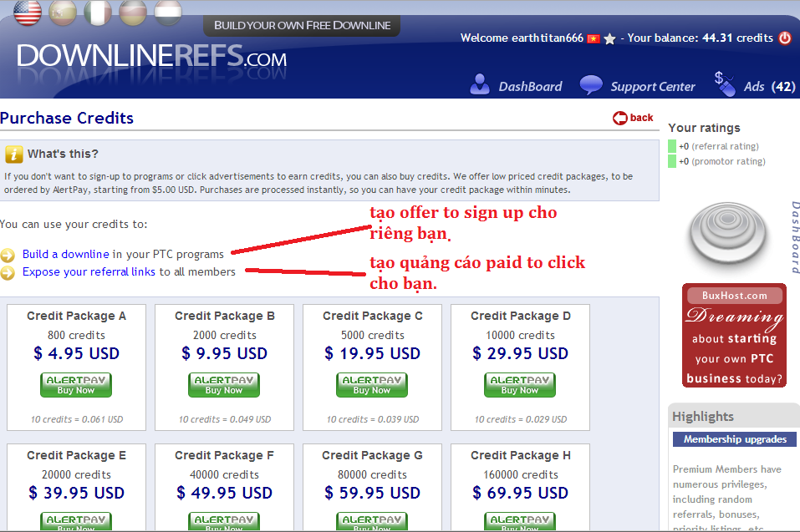800x532 pixels.
Task: Open Membership upgrades highlight
Action: pos(735,439)
